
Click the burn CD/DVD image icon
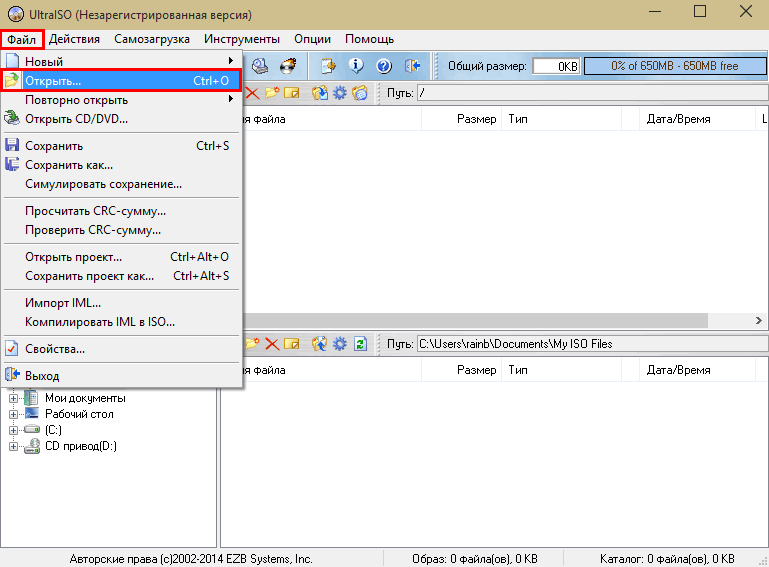288,66
